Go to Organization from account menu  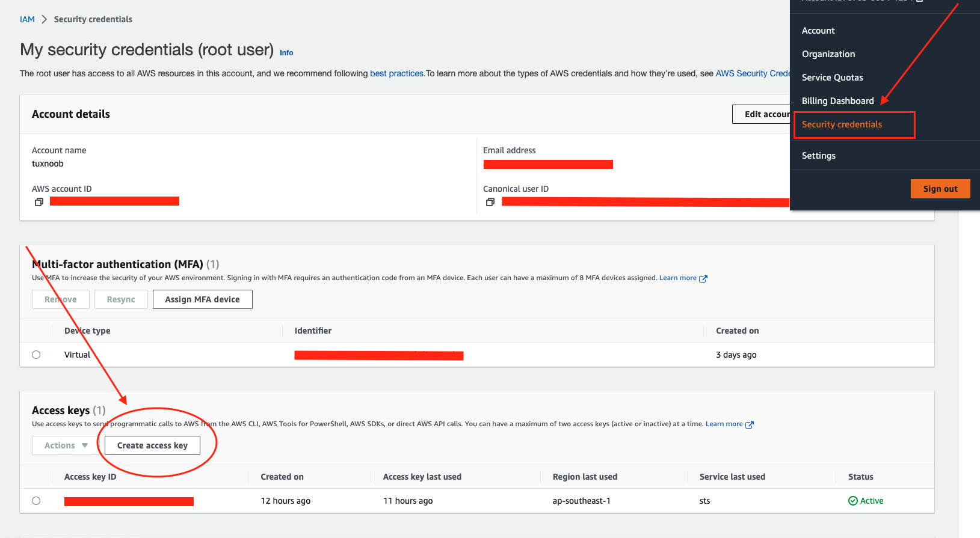click(828, 54)
